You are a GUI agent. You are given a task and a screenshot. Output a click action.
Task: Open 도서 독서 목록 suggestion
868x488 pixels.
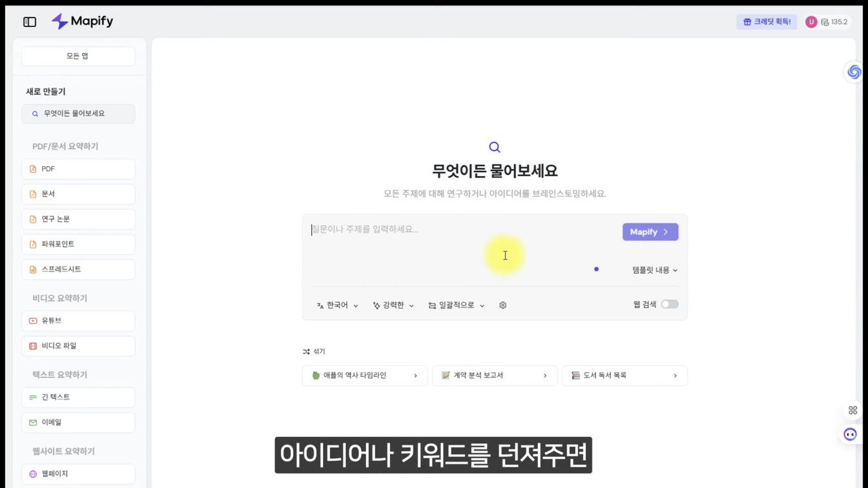coord(625,376)
